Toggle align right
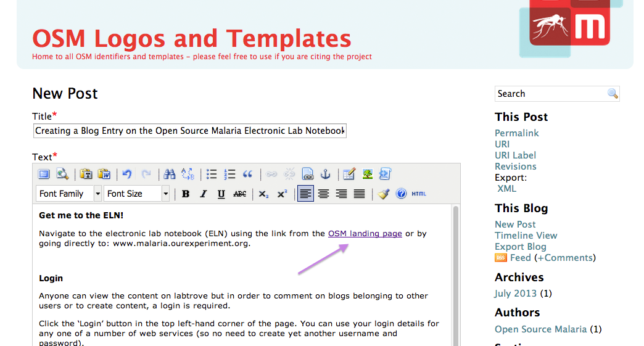 [341, 194]
